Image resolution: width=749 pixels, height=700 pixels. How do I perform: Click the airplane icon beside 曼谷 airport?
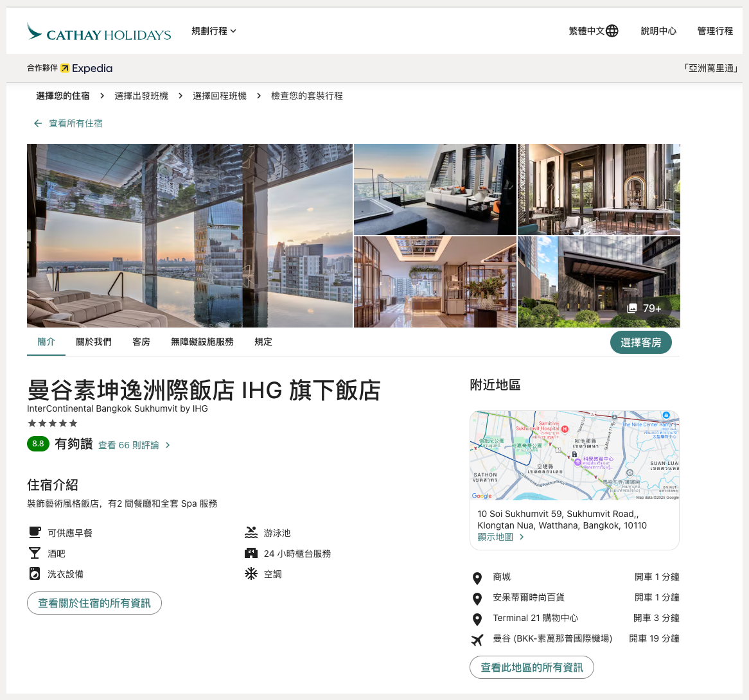[477, 640]
